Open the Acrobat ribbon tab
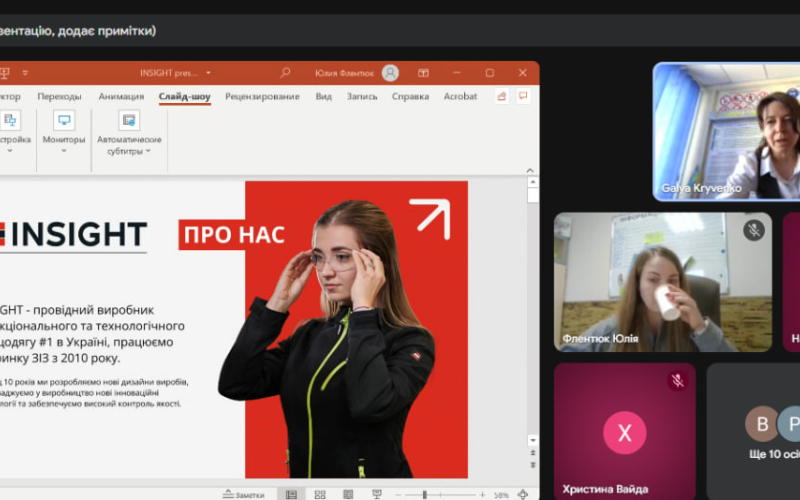 tap(460, 96)
